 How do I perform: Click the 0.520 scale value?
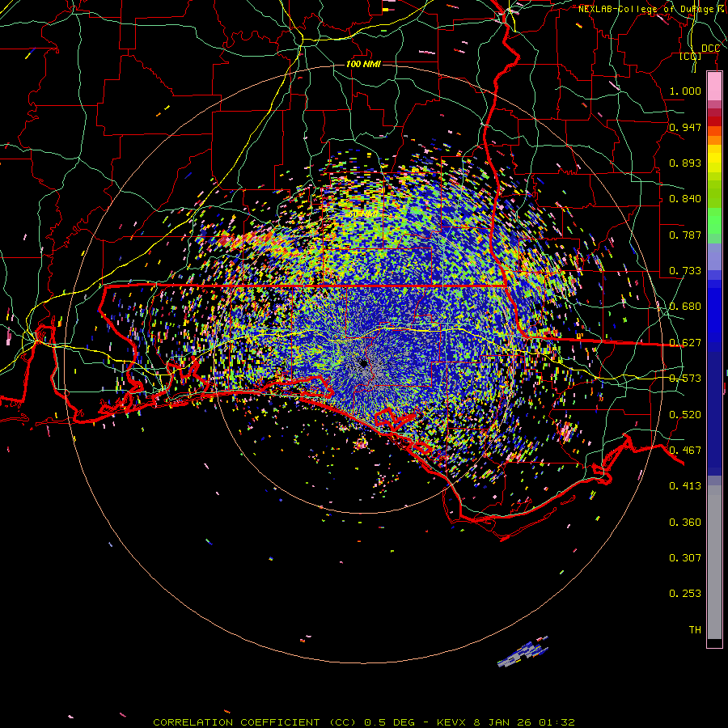click(685, 415)
